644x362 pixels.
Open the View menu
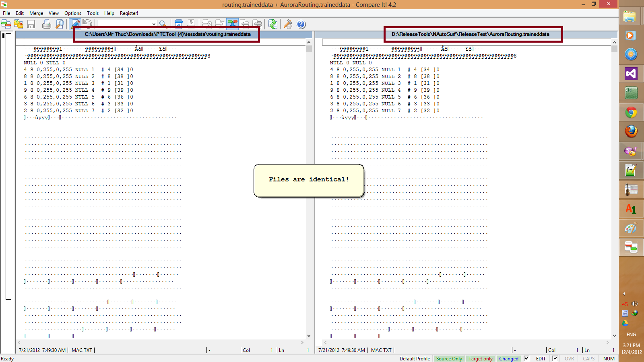[54, 13]
